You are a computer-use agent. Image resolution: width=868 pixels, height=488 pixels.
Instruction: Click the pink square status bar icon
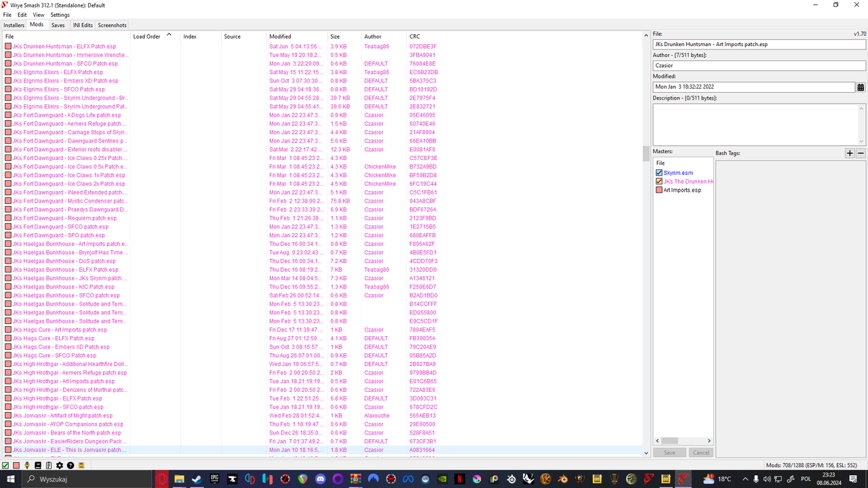pyautogui.click(x=16, y=465)
